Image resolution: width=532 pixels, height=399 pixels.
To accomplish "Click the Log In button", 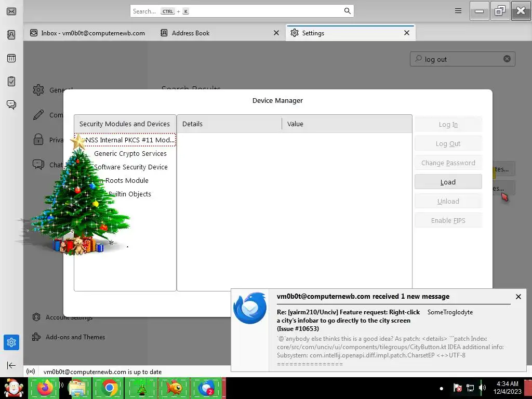I will click(448, 124).
